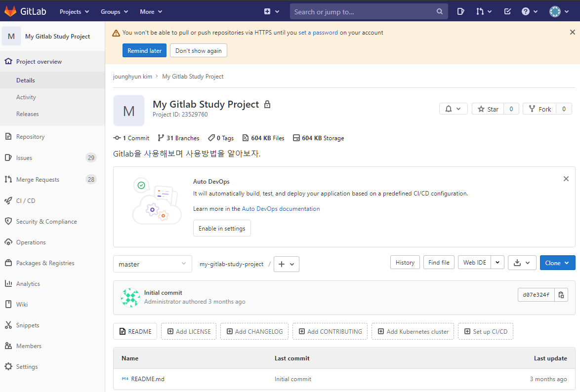Open the master branch selector
Image resolution: width=580 pixels, height=392 pixels.
[152, 264]
